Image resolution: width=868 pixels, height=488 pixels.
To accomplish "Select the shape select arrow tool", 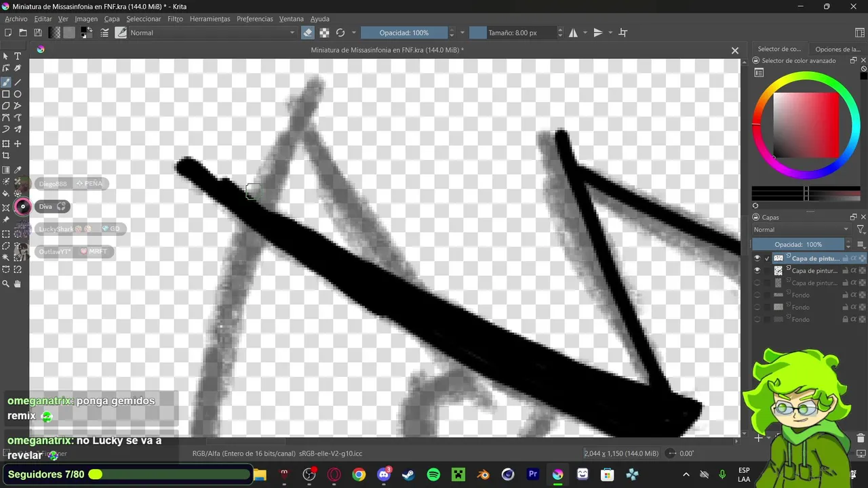I will coord(6,56).
